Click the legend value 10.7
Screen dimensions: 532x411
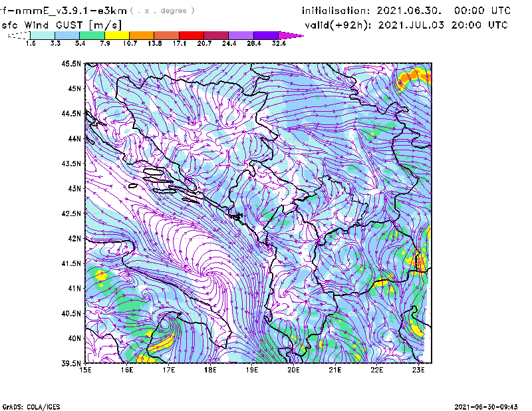pos(130,43)
